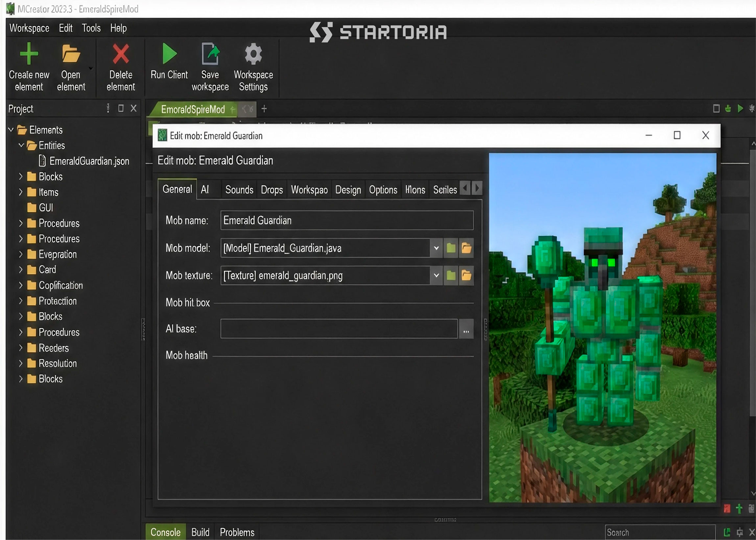
Task: Open the Mob model dropdown arrow
Action: pos(436,248)
